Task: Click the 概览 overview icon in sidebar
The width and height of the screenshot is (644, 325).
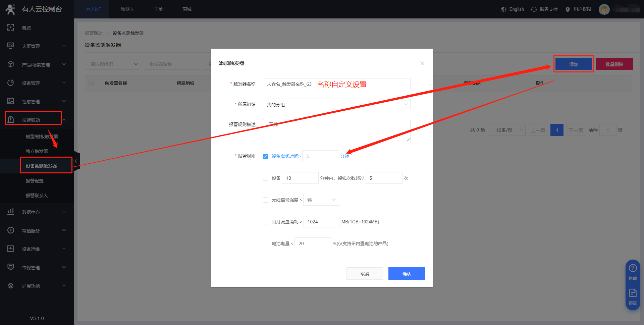Action: click(x=11, y=28)
